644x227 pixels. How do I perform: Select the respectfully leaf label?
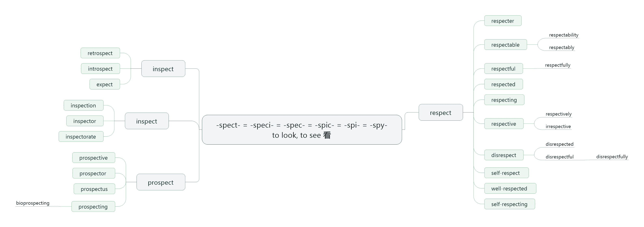pyautogui.click(x=557, y=65)
